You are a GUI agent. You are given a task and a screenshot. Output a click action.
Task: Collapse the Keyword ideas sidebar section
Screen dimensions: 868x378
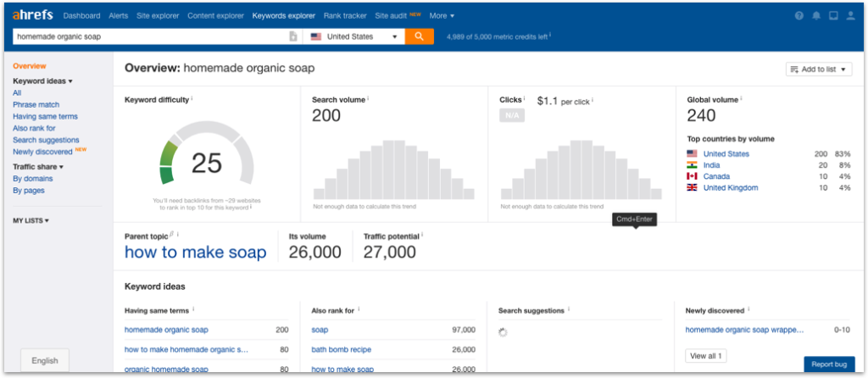(x=42, y=81)
